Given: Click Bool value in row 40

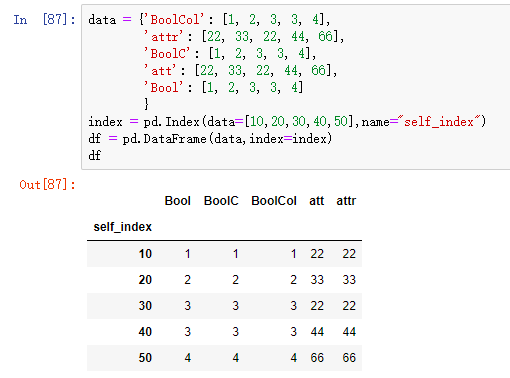Looking at the screenshot, I should click(x=188, y=332).
